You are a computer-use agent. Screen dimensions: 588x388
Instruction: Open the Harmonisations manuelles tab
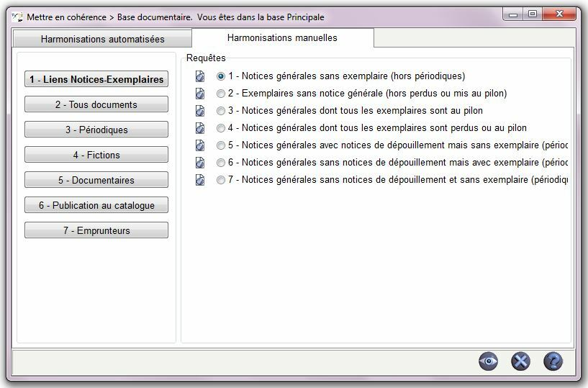(282, 38)
